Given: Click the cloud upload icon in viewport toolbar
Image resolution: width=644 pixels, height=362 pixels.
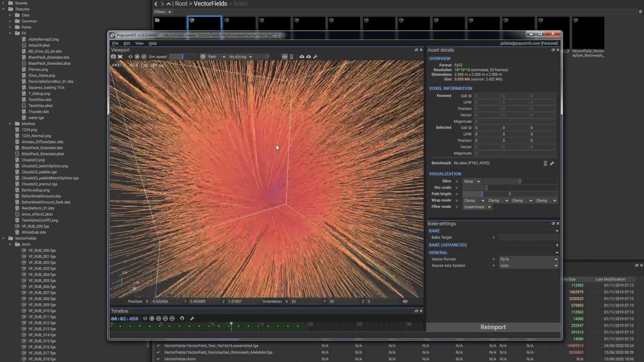Looking at the screenshot, I should 308,56.
